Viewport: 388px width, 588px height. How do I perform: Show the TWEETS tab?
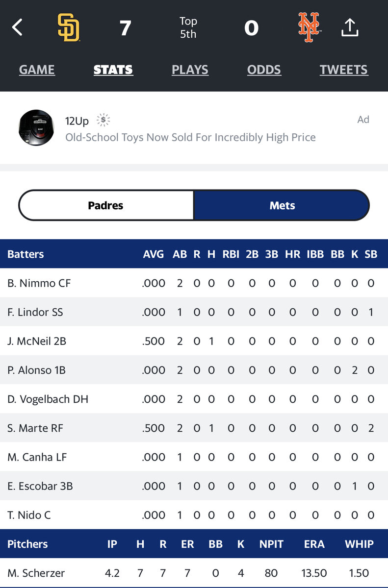pos(343,70)
